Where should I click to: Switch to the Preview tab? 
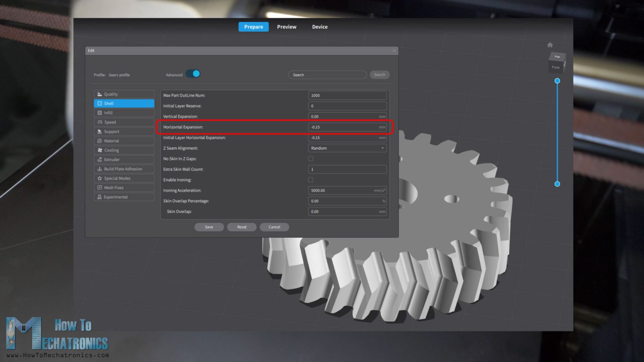click(x=286, y=26)
